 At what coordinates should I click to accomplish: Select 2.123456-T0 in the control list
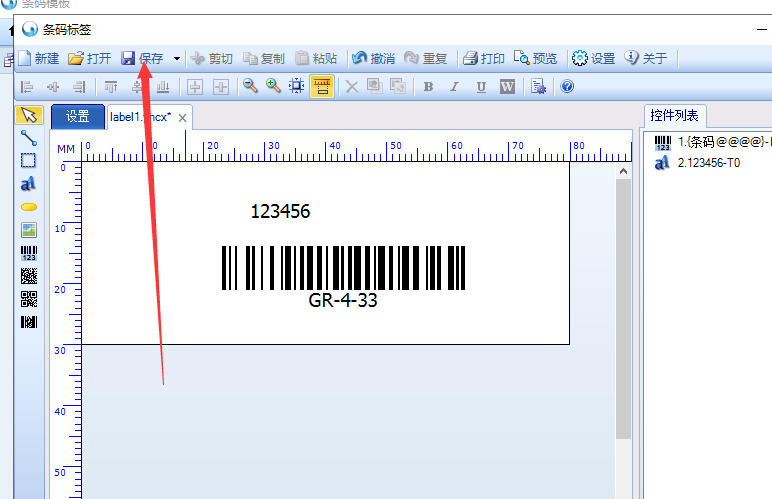click(708, 163)
